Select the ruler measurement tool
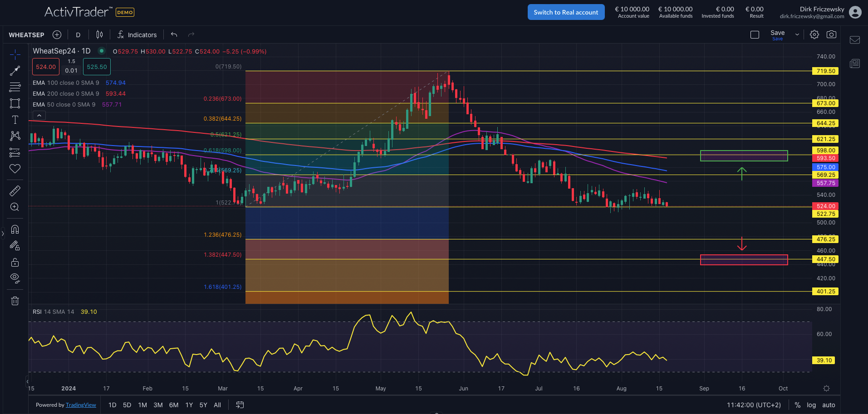 pyautogui.click(x=15, y=190)
